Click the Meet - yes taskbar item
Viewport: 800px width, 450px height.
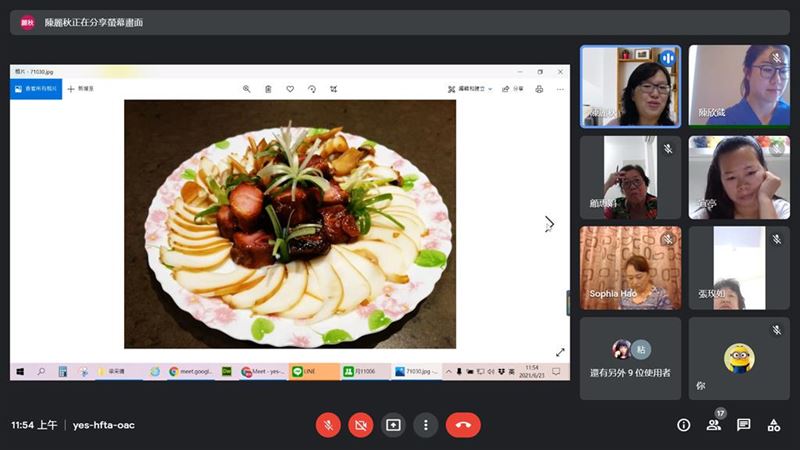coord(263,371)
